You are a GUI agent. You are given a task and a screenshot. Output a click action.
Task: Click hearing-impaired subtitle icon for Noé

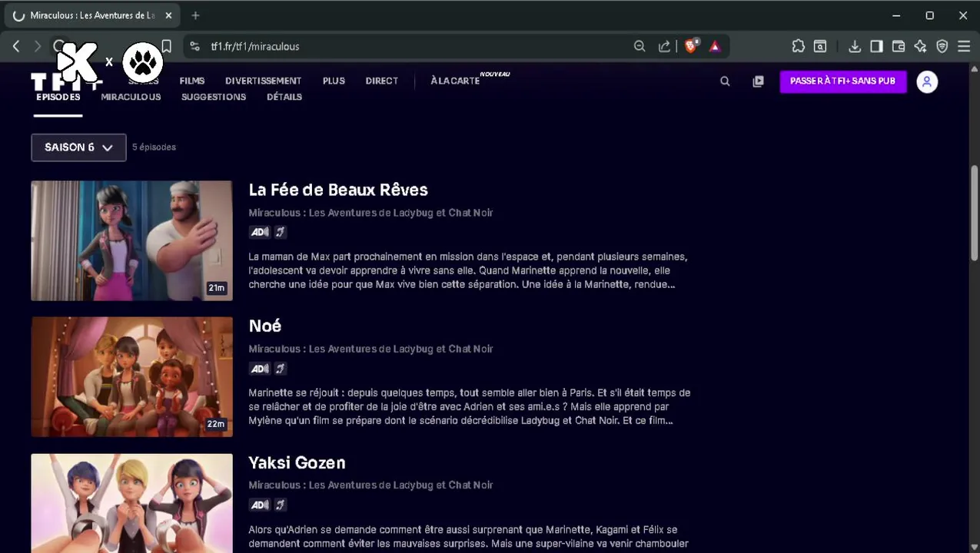281,369
